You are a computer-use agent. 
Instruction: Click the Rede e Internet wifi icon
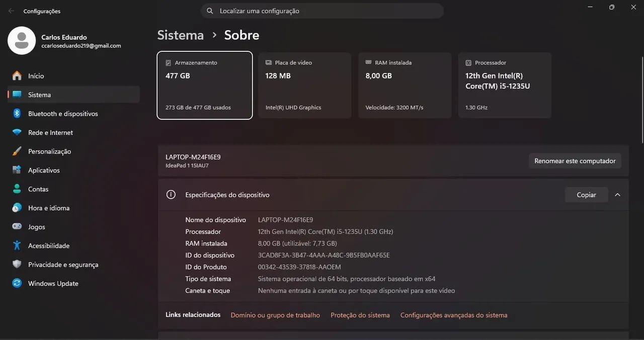(17, 132)
